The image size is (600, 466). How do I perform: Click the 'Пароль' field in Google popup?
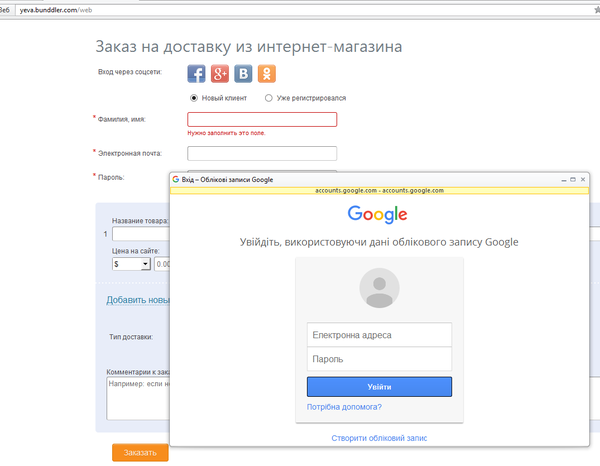coord(379,359)
